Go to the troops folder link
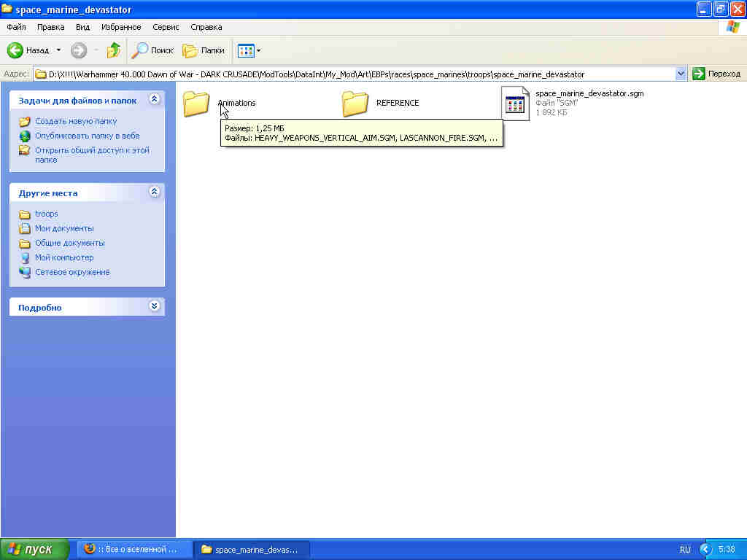The width and height of the screenshot is (747, 560). point(46,214)
